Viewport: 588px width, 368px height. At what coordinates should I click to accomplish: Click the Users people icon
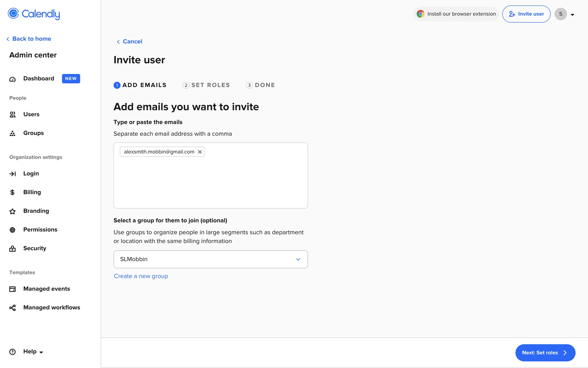tap(13, 115)
